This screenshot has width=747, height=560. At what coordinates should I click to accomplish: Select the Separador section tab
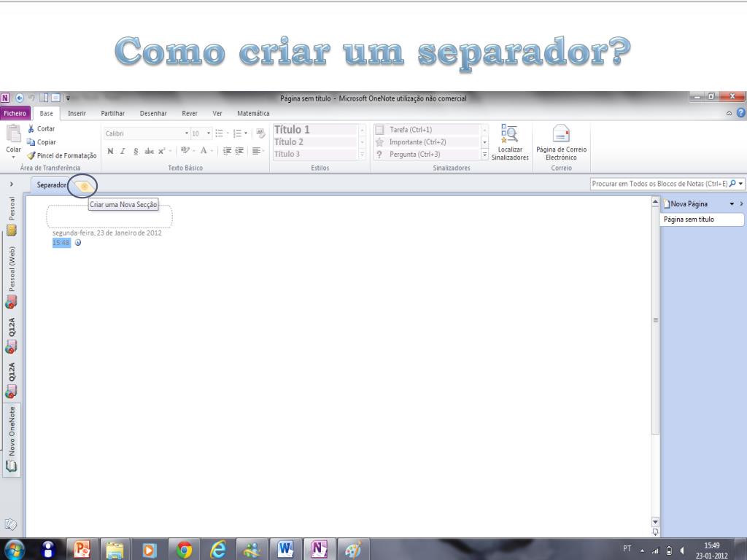pos(52,184)
